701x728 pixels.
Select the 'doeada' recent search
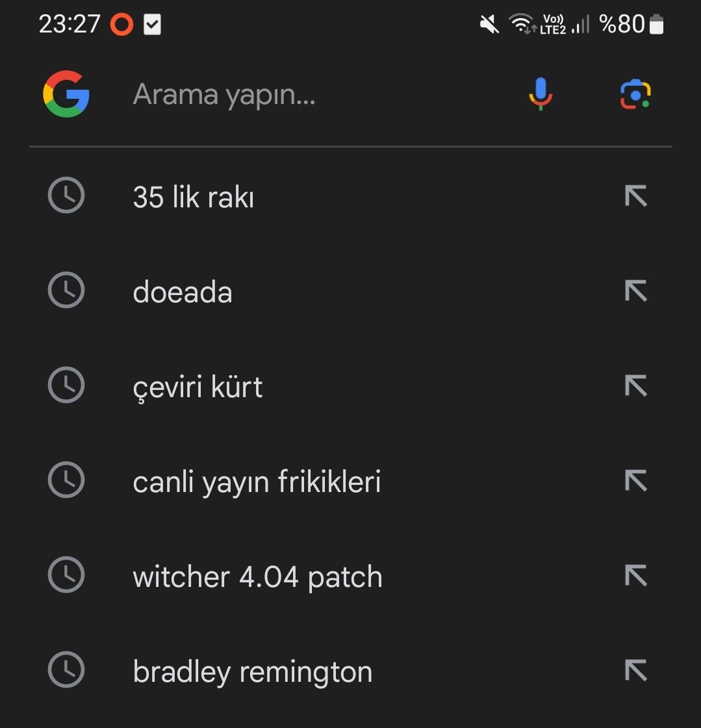[x=183, y=291]
